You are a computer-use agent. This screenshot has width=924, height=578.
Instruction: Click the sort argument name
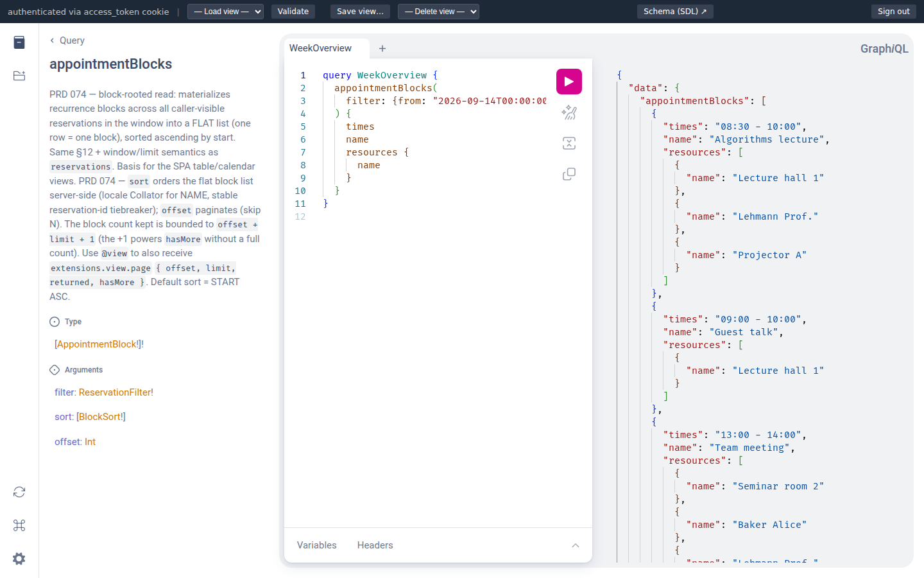click(63, 417)
